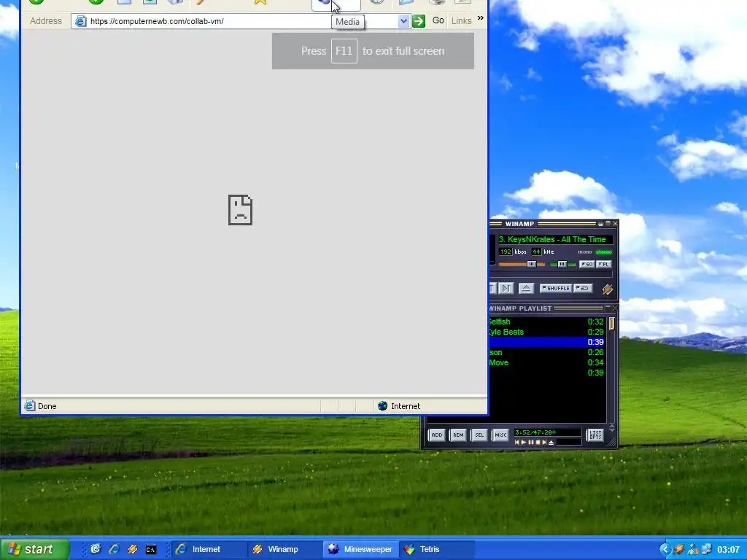This screenshot has width=747, height=560.
Task: Click the Links toolbar label
Action: coord(461,21)
